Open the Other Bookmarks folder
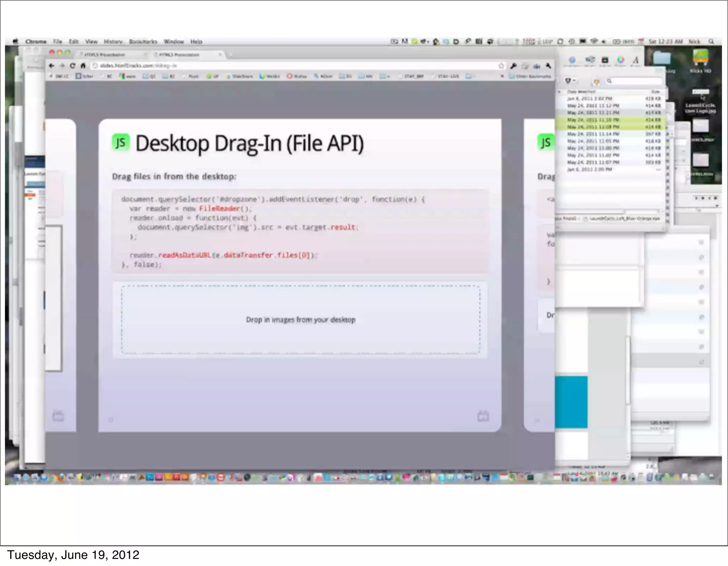 click(530, 76)
